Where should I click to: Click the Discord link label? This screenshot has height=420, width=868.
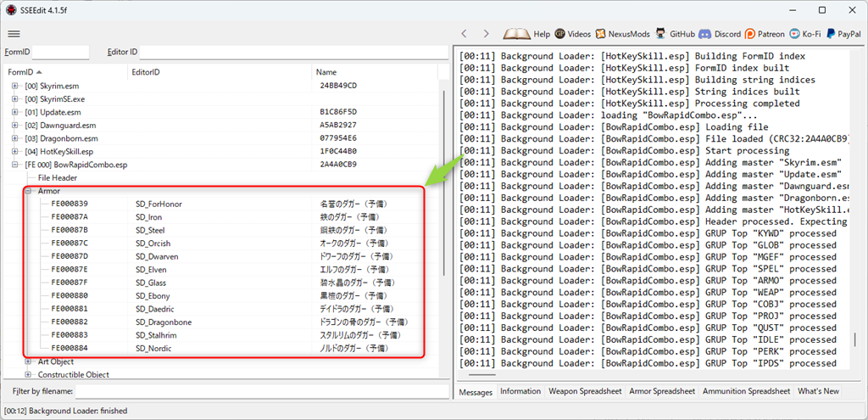[727, 34]
